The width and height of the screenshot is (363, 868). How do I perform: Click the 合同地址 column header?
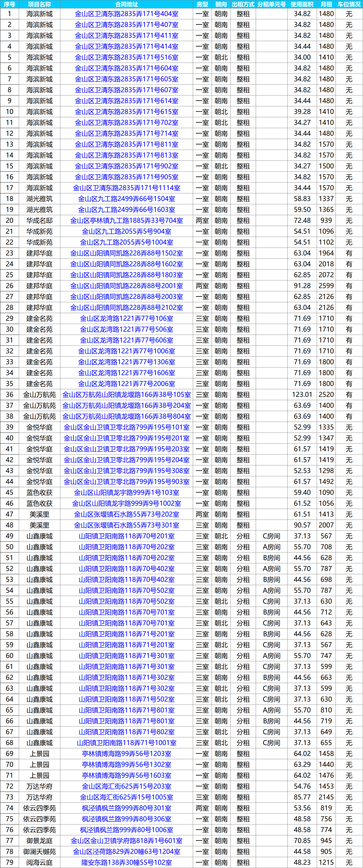click(x=127, y=4)
